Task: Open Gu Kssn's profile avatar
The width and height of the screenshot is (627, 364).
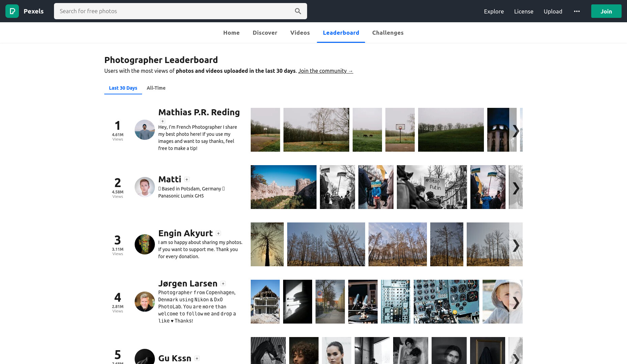Action: point(145,357)
